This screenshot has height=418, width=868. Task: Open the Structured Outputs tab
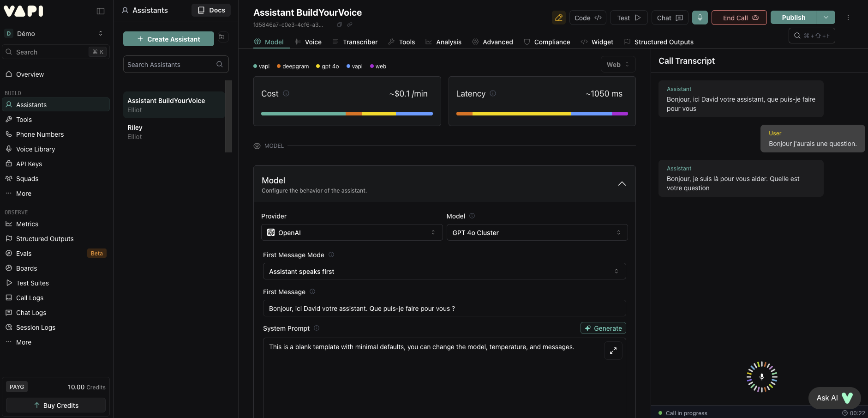click(658, 42)
